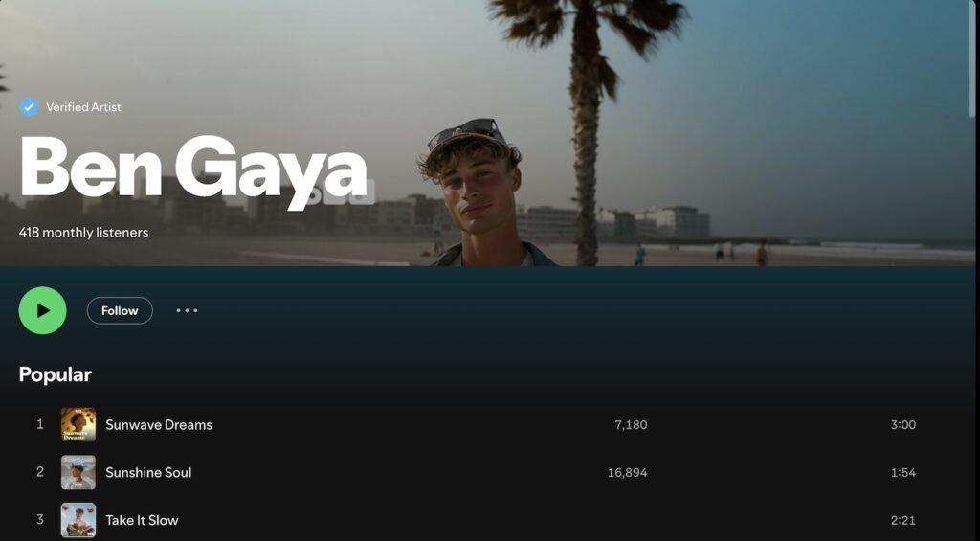Screen dimensions: 980x541
Task: Follow the artist Ben Gaya
Action: click(x=120, y=311)
